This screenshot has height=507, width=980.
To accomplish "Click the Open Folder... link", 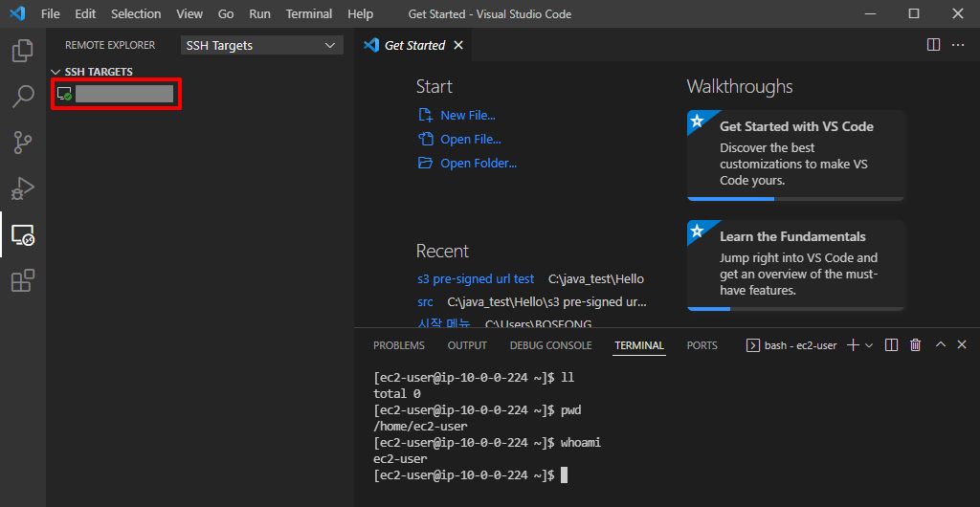I will 479,163.
